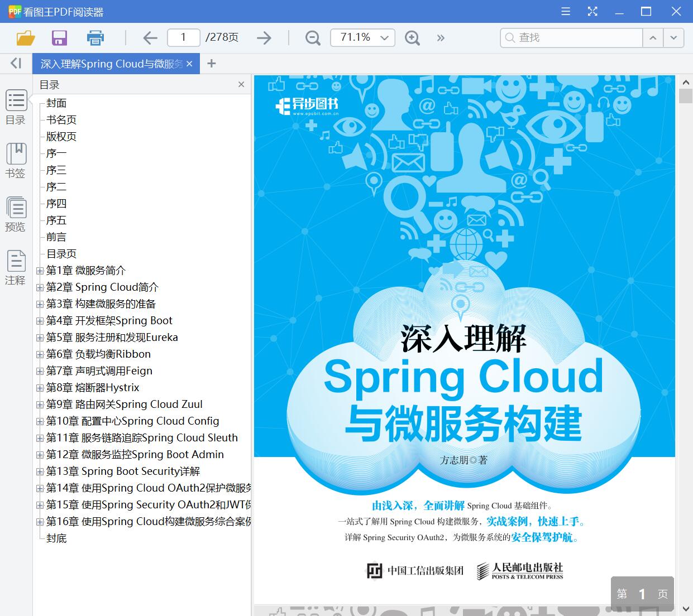Screen dimensions: 693x616
Task: Open the 注释 annotations panel
Action: tap(16, 268)
